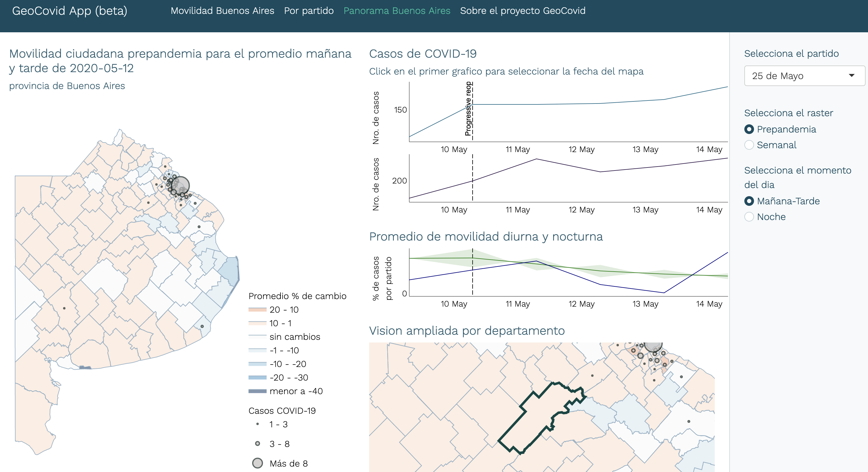Open Sobre el proyecto GeoCovid page
This screenshot has height=472, width=868.
pyautogui.click(x=523, y=11)
